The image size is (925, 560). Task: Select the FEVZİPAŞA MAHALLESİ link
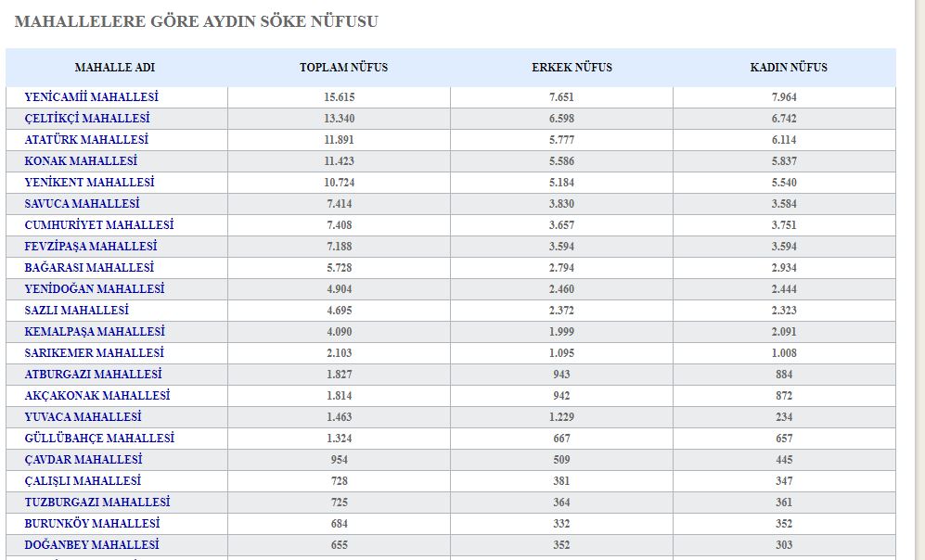point(91,246)
